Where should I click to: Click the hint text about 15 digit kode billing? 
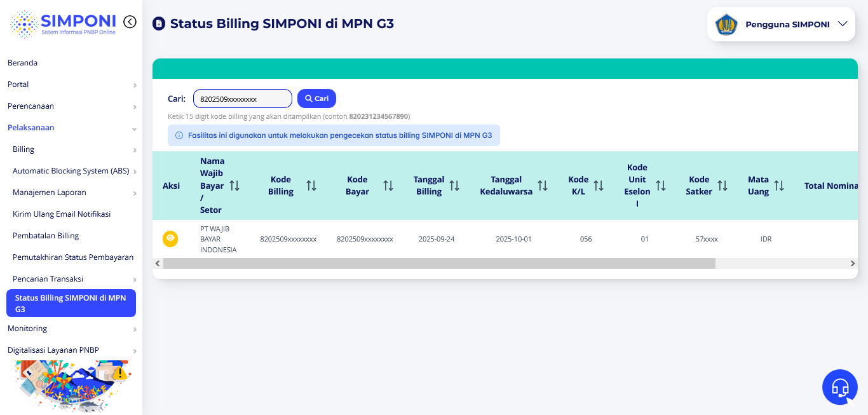click(x=289, y=116)
